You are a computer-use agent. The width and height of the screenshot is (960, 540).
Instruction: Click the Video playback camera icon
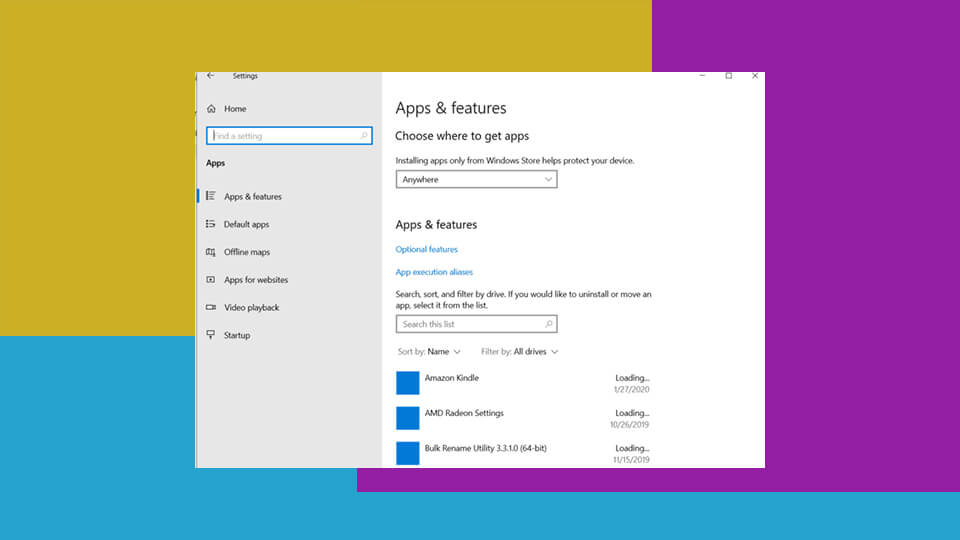[211, 307]
